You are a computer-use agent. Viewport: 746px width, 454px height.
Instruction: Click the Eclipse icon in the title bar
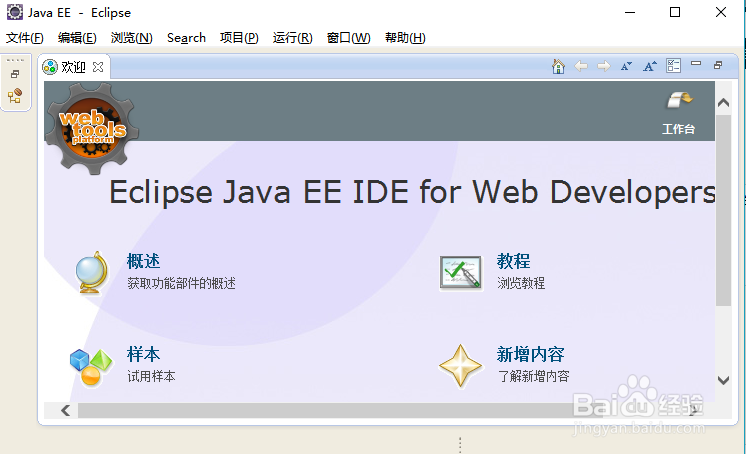(15, 12)
